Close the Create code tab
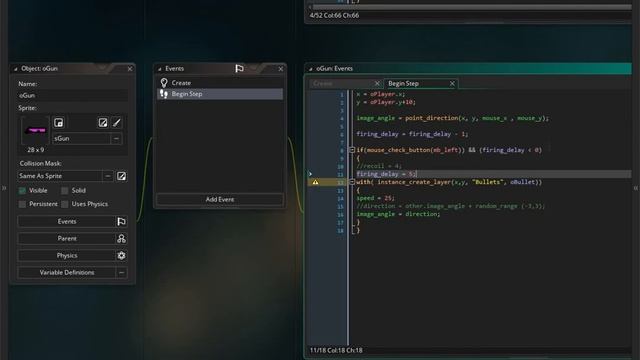Image resolution: width=640 pixels, height=360 pixels. (x=377, y=83)
